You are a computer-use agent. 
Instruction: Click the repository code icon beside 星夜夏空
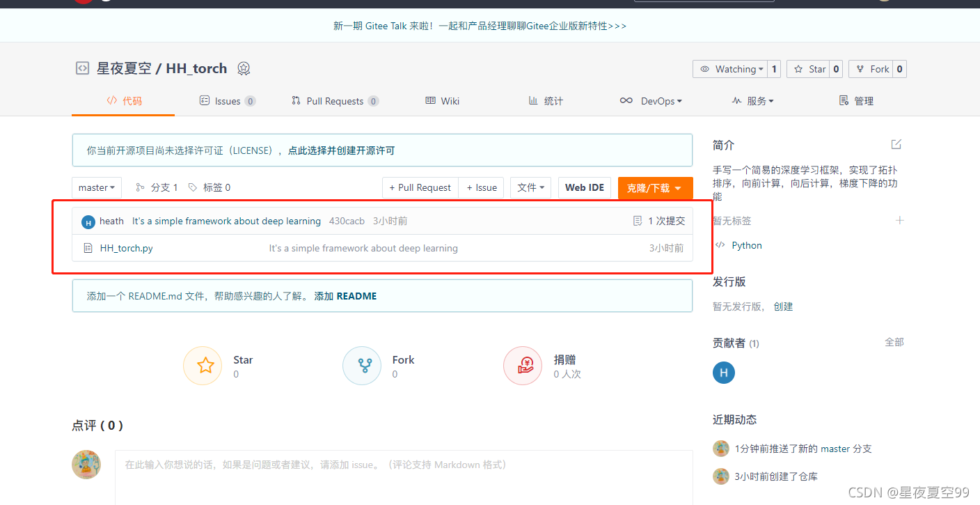pos(82,68)
